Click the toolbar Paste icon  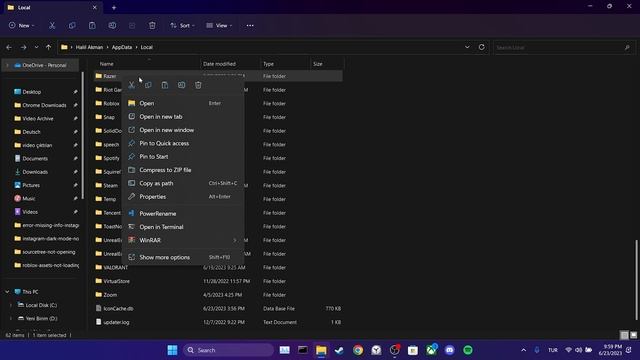pyautogui.click(x=92, y=25)
